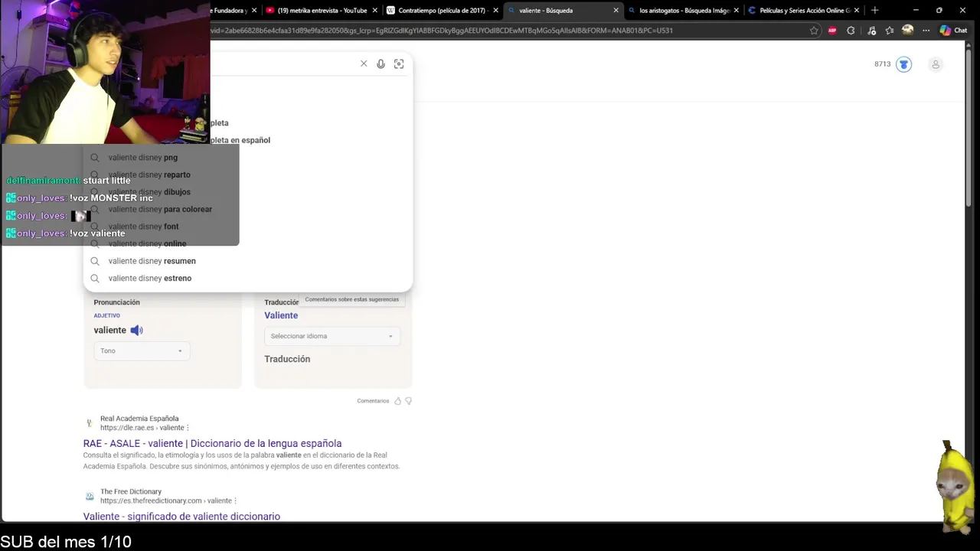Open the account profile icon
The width and height of the screenshot is (980, 551).
coord(935,64)
